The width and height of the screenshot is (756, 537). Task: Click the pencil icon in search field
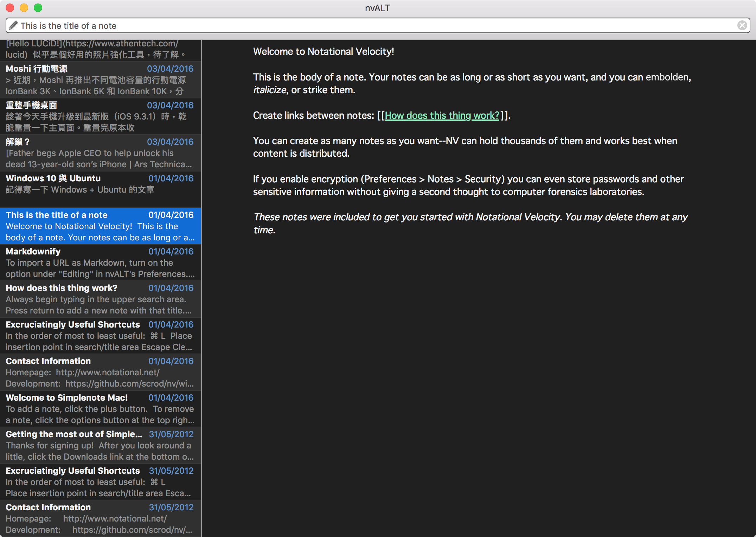(13, 25)
